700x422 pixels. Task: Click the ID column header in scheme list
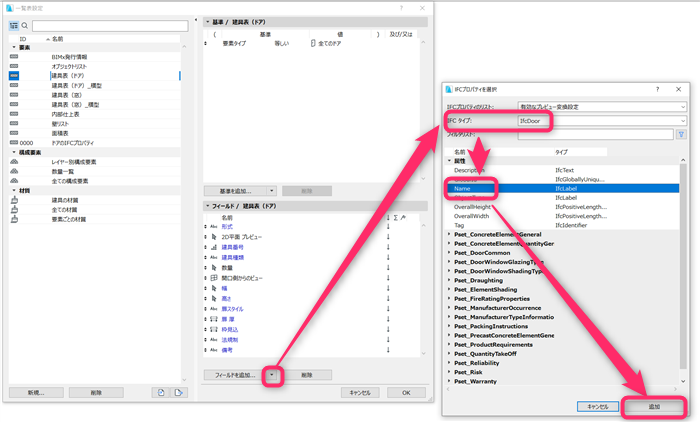[23, 39]
